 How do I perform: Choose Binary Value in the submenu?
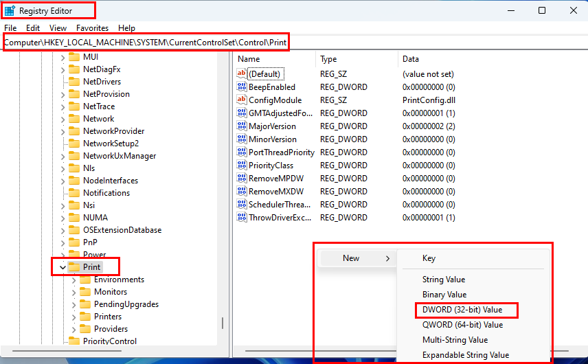[444, 295]
